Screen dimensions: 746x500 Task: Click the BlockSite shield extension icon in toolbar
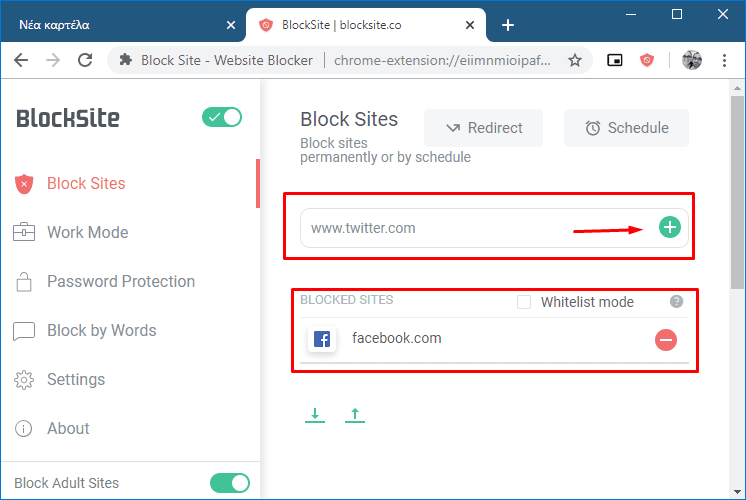[647, 60]
